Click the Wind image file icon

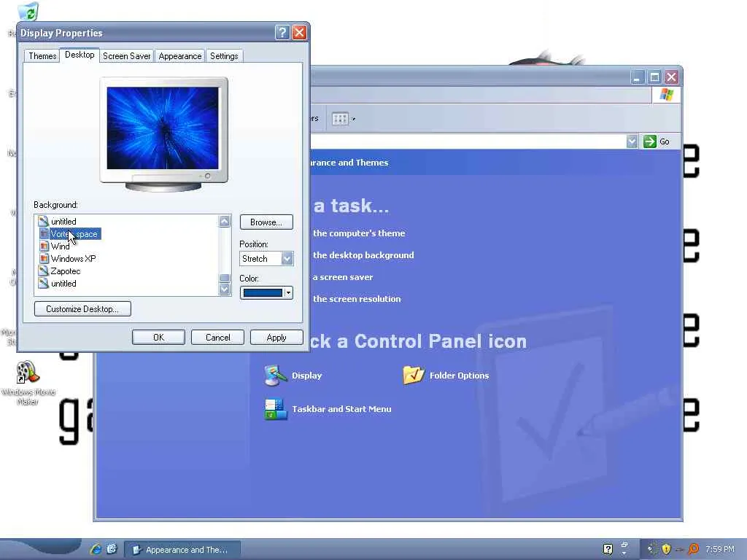43,246
